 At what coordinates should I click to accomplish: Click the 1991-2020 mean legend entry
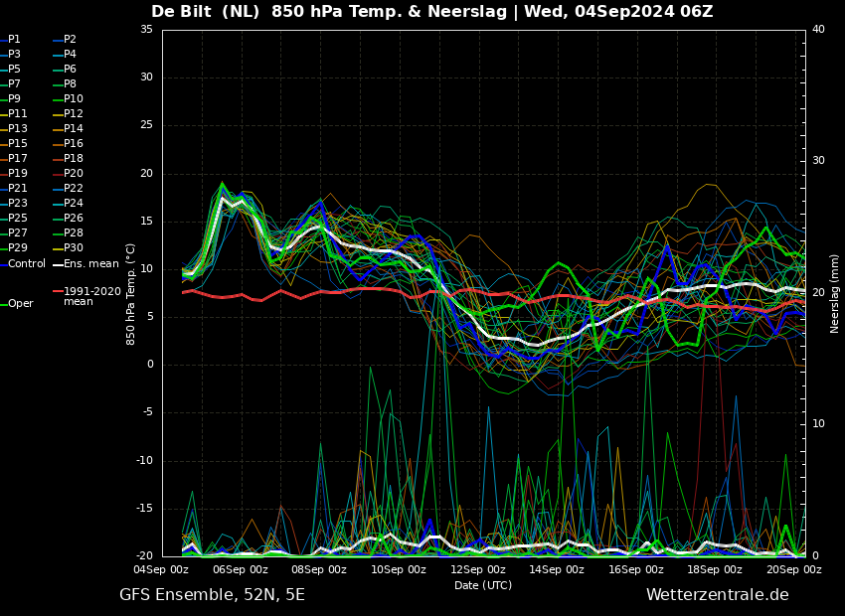point(91,297)
